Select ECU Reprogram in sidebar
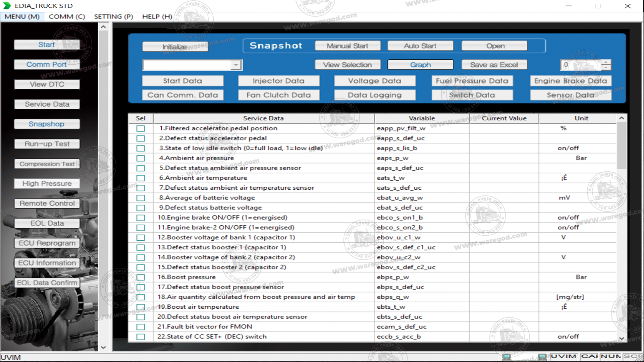 (47, 243)
